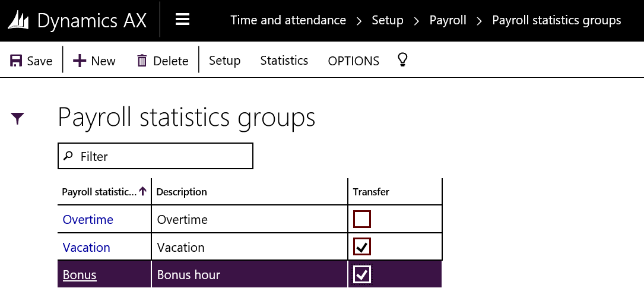Viewport: 644px width, 307px height.
Task: Uncheck Transfer checkbox for Vacation
Action: [362, 247]
